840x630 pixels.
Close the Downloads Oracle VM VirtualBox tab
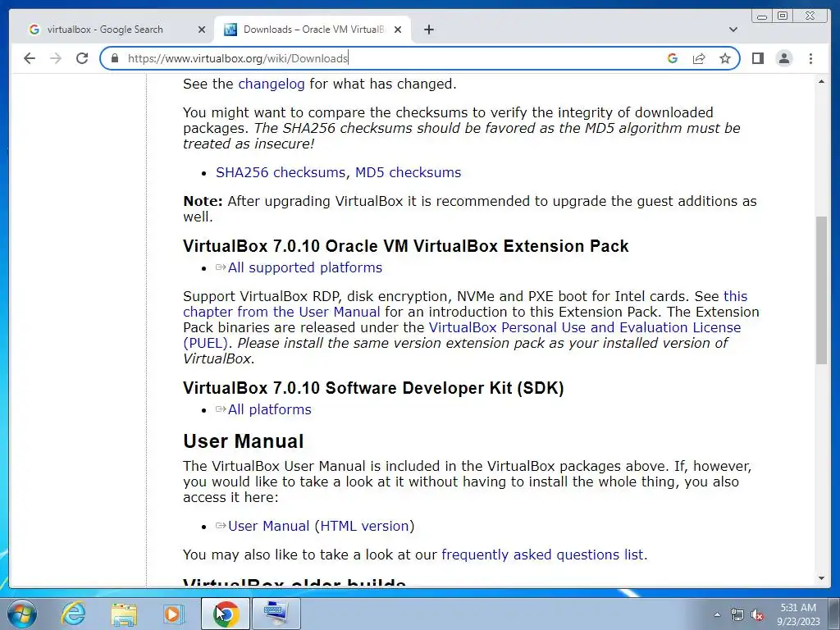[398, 30]
